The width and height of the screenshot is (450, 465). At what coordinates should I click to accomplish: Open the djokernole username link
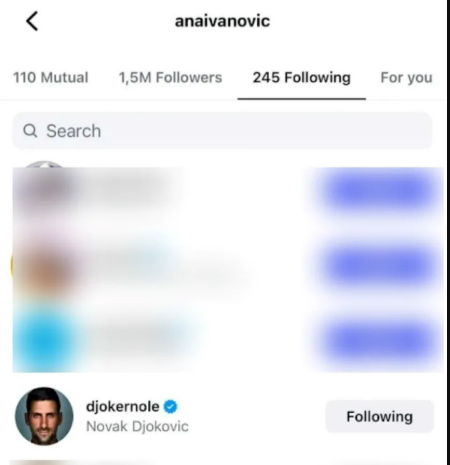tap(123, 407)
